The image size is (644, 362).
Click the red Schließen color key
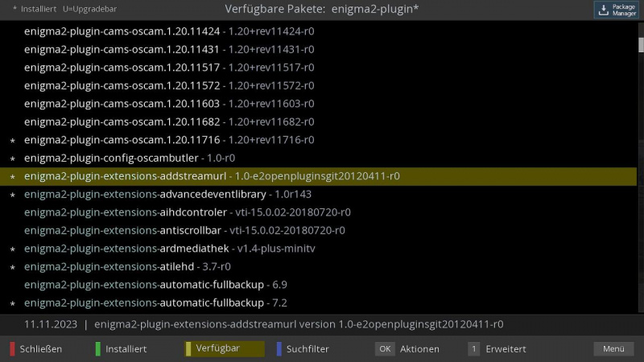pyautogui.click(x=12, y=349)
